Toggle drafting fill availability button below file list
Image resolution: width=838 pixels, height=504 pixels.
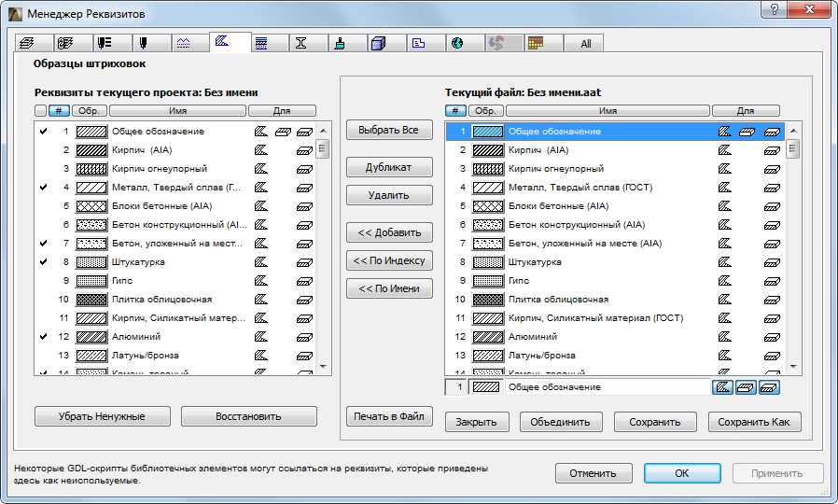point(722,387)
